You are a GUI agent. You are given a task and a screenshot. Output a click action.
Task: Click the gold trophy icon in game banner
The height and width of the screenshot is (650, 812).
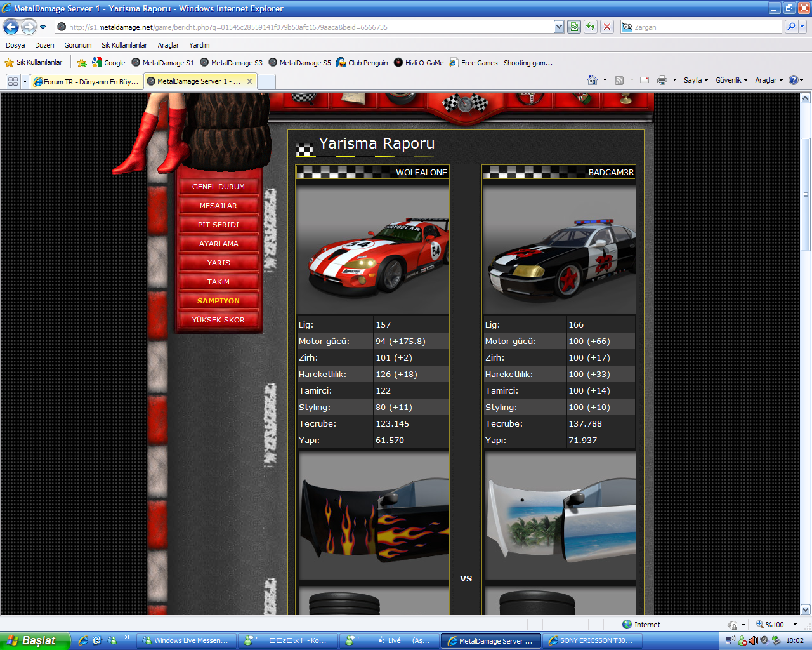626,98
